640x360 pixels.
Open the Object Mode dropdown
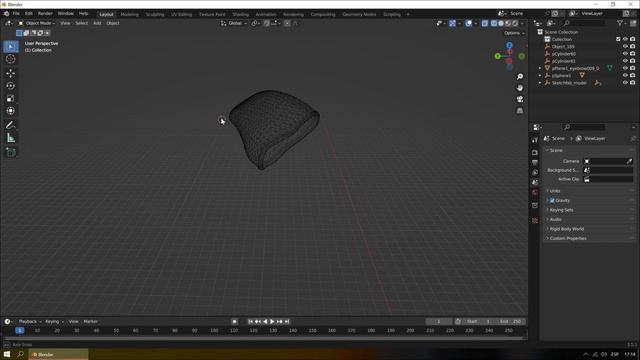(x=37, y=23)
